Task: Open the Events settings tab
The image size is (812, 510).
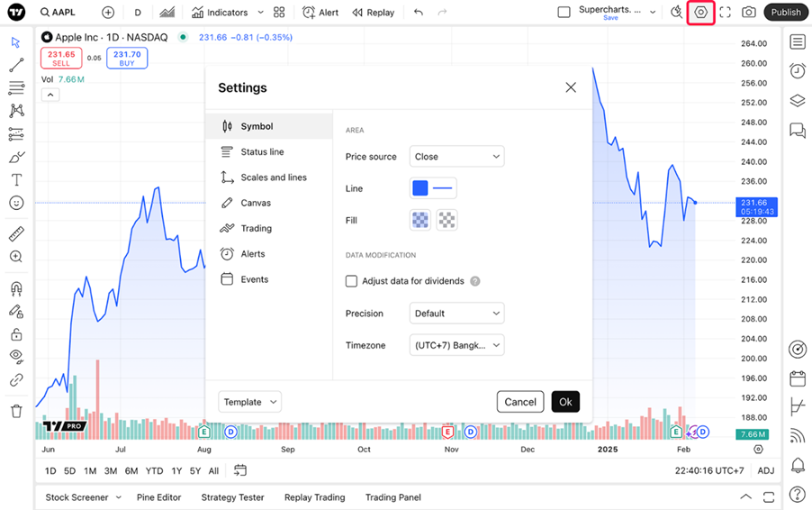Action: 269,278
